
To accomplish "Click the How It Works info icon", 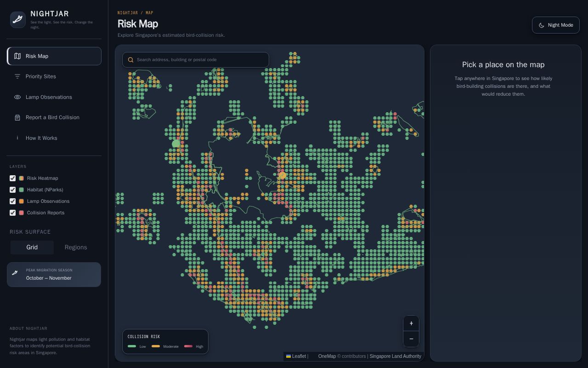I will (x=17, y=138).
